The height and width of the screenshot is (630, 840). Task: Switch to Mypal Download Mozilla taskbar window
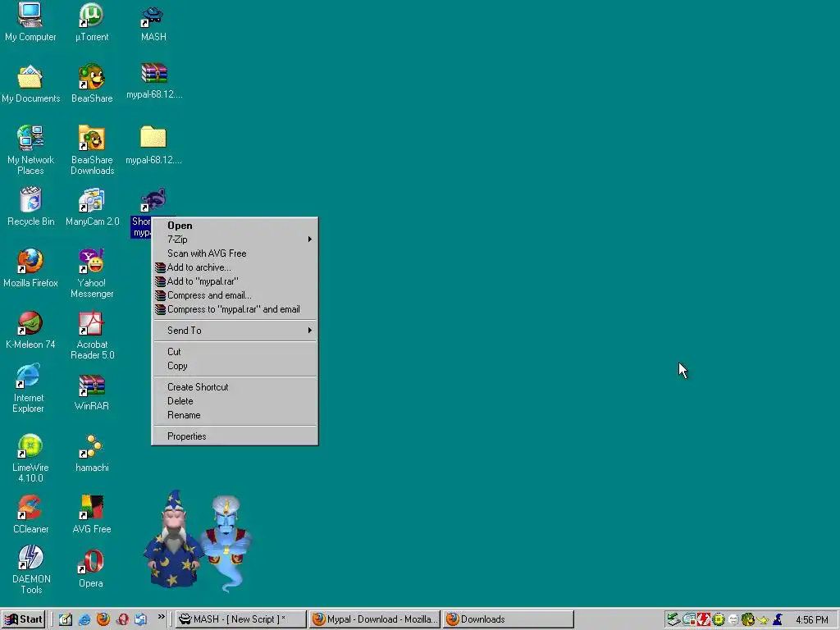[x=375, y=619]
